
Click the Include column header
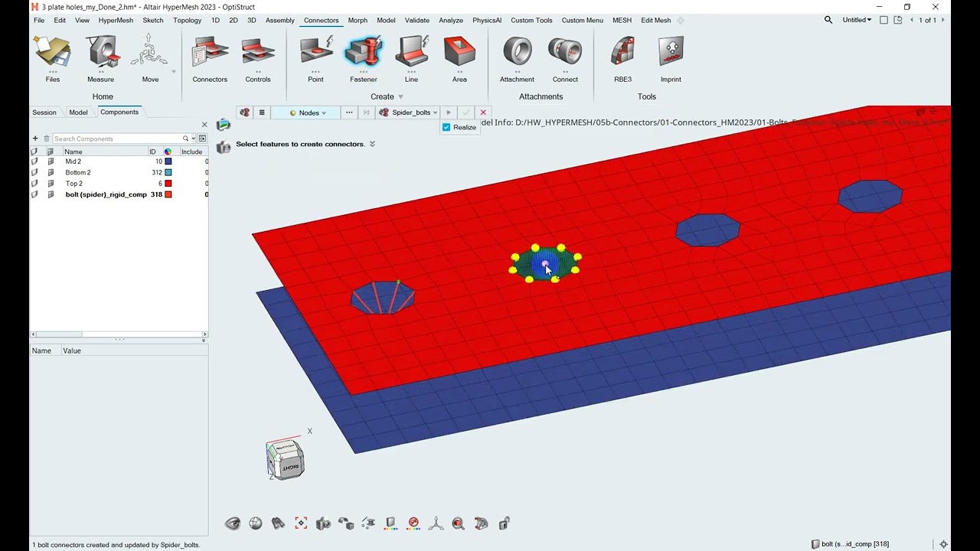pos(192,152)
